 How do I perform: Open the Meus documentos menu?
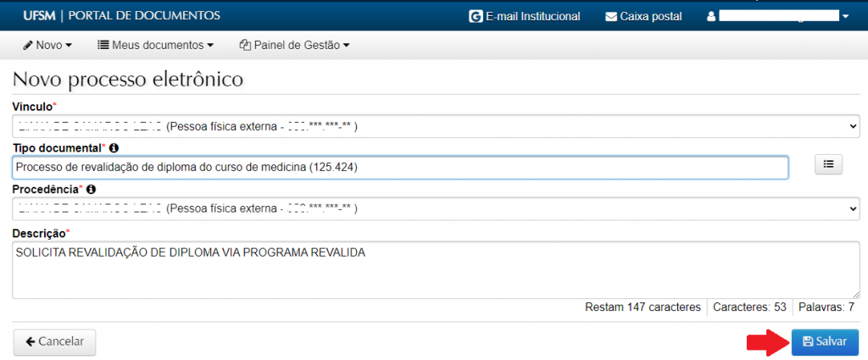(155, 45)
